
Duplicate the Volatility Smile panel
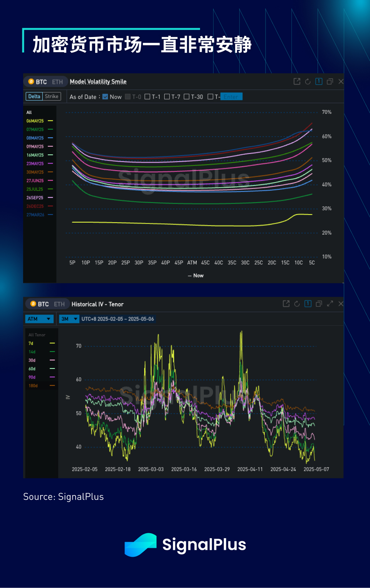click(330, 81)
